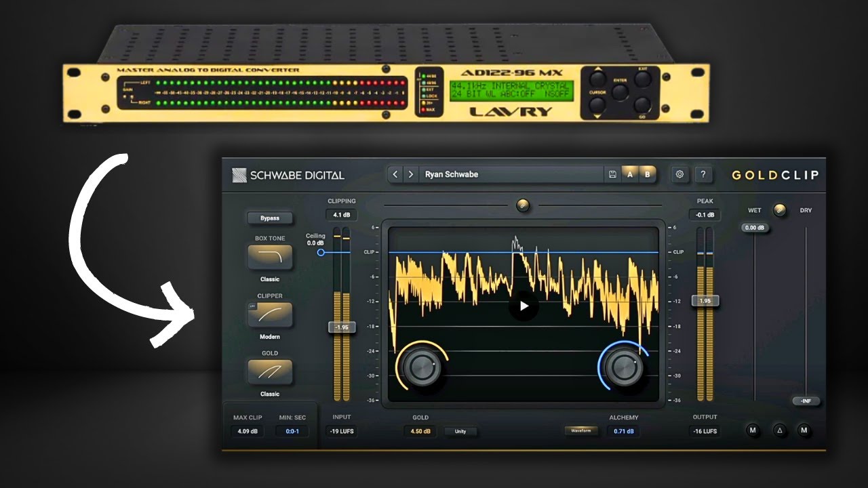Click the Max Clip 4.09 dB value

coord(248,431)
